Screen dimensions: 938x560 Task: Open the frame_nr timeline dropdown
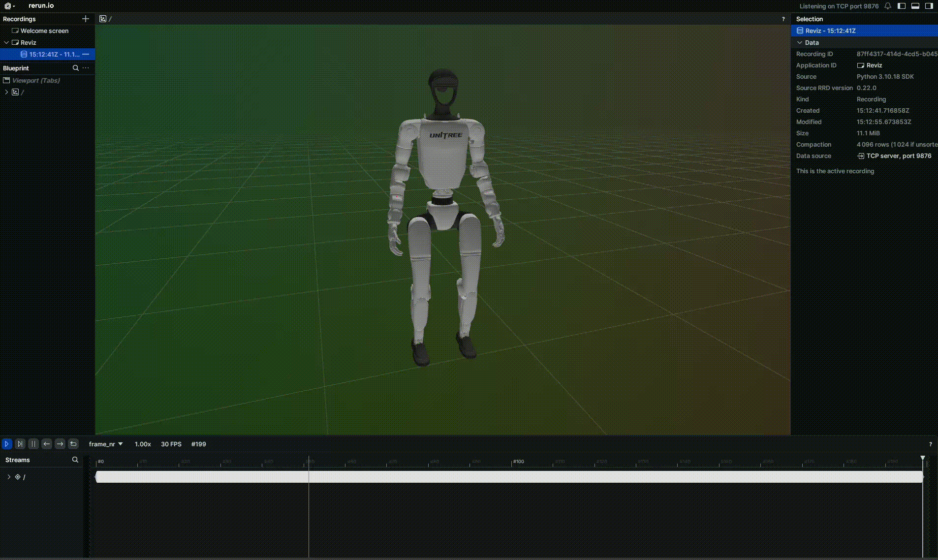coord(105,444)
